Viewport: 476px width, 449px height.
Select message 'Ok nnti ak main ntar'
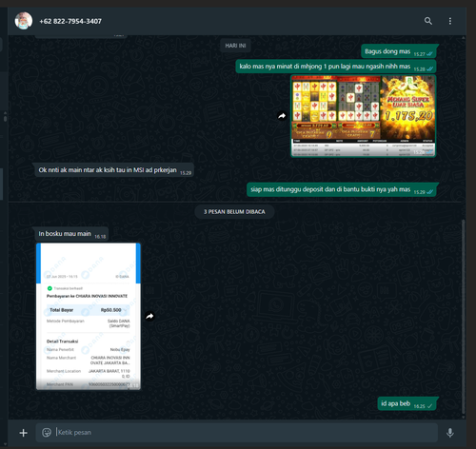(x=114, y=170)
